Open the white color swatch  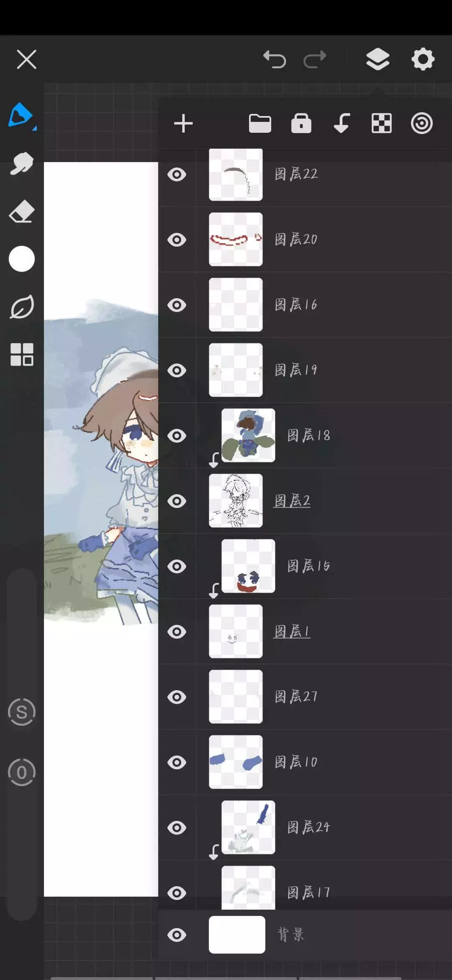point(21,259)
